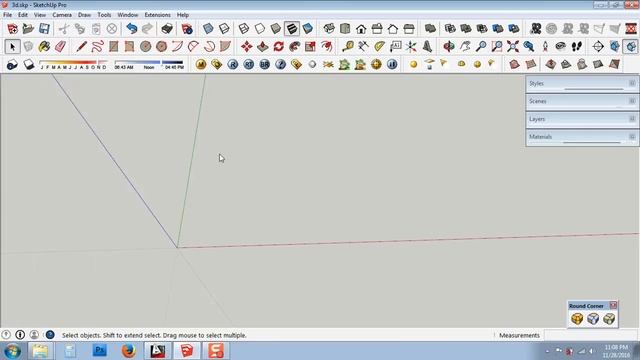Select the arrow Select tool
Image resolution: width=640 pixels, height=360 pixels.
pyautogui.click(x=12, y=47)
